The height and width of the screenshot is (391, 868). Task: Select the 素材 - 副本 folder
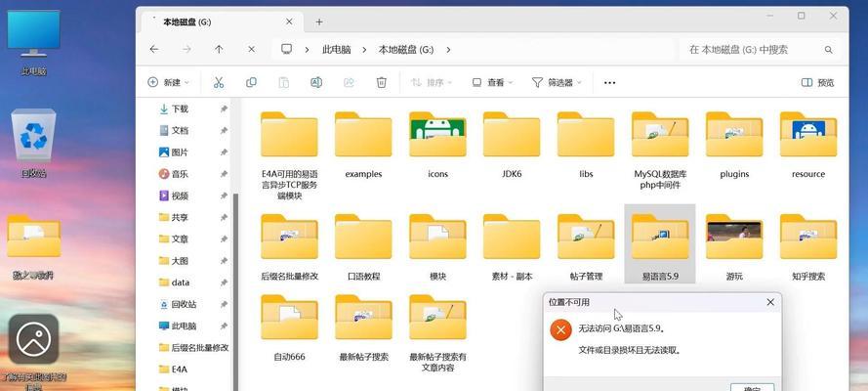coord(512,247)
